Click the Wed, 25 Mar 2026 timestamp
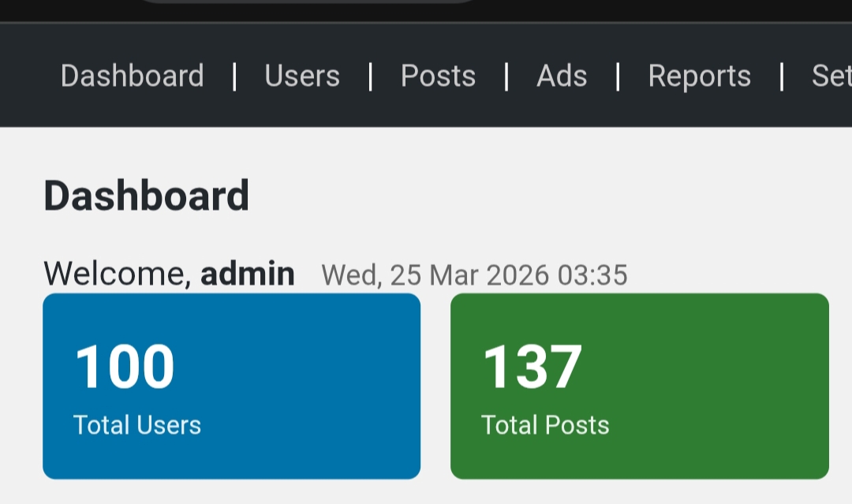 click(474, 275)
